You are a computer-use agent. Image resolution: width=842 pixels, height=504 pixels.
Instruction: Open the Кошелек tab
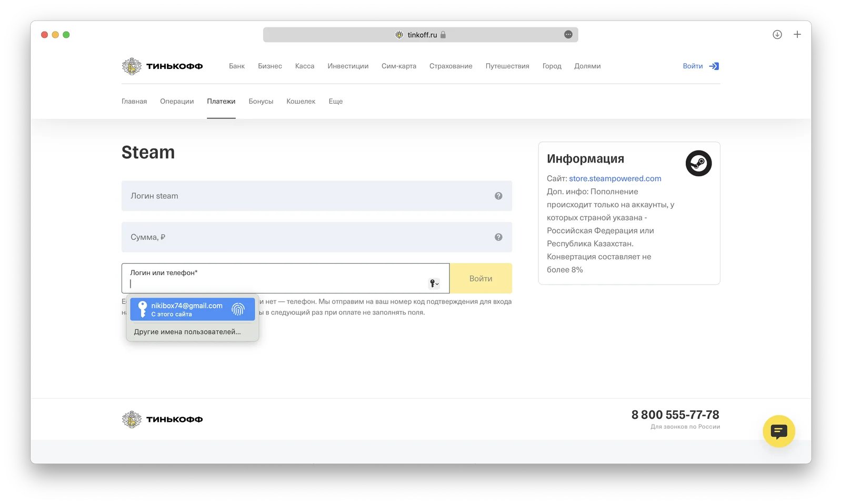point(301,102)
